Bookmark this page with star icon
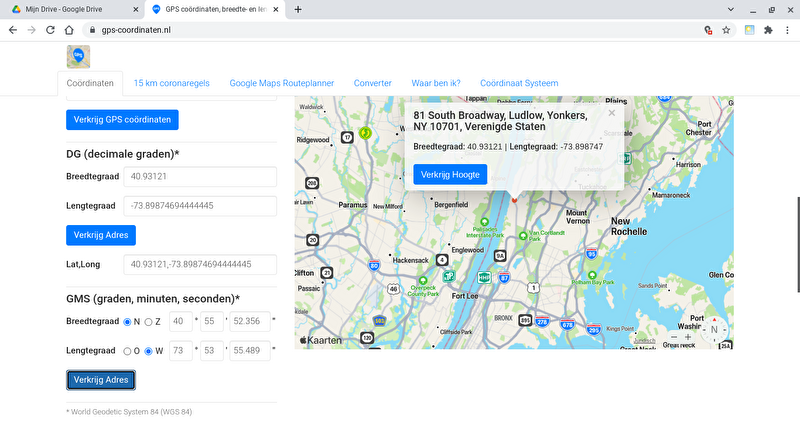The width and height of the screenshot is (800, 422). [726, 30]
